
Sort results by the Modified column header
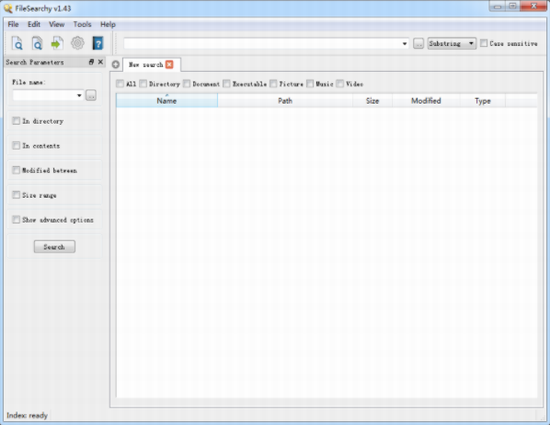pos(426,101)
